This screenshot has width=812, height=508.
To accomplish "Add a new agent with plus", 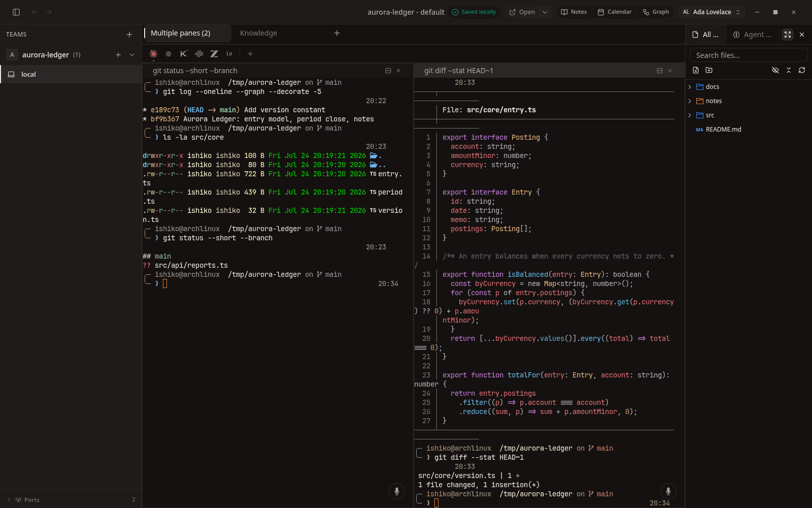I will [x=250, y=53].
